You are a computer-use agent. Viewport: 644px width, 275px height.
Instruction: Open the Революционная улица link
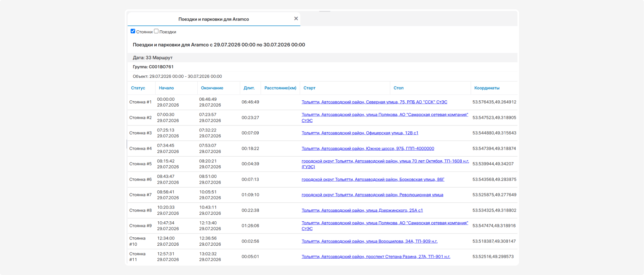coord(372,195)
